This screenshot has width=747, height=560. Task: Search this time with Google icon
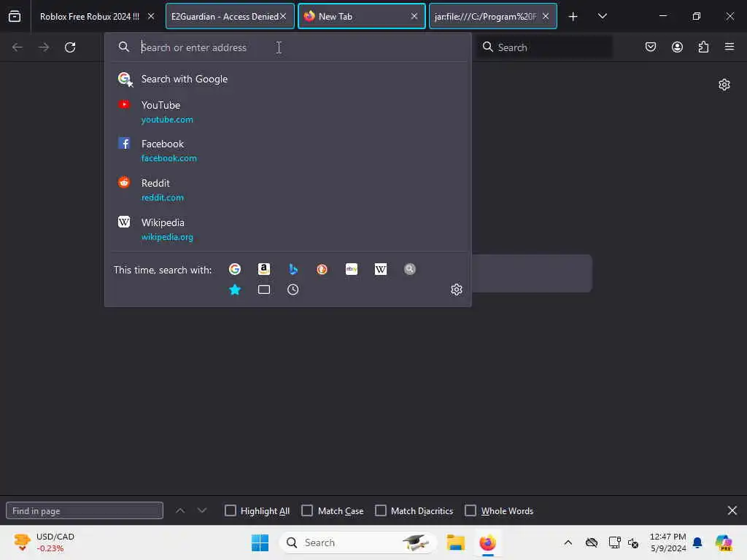(x=235, y=269)
